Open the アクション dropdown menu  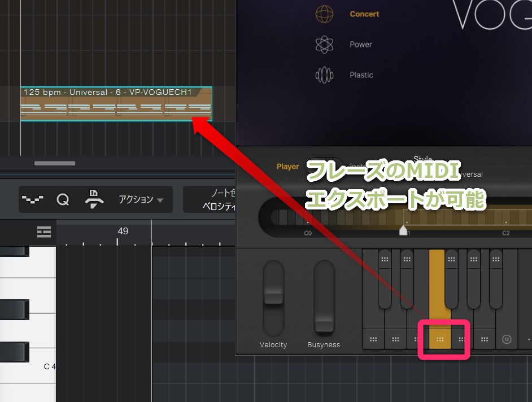[141, 199]
